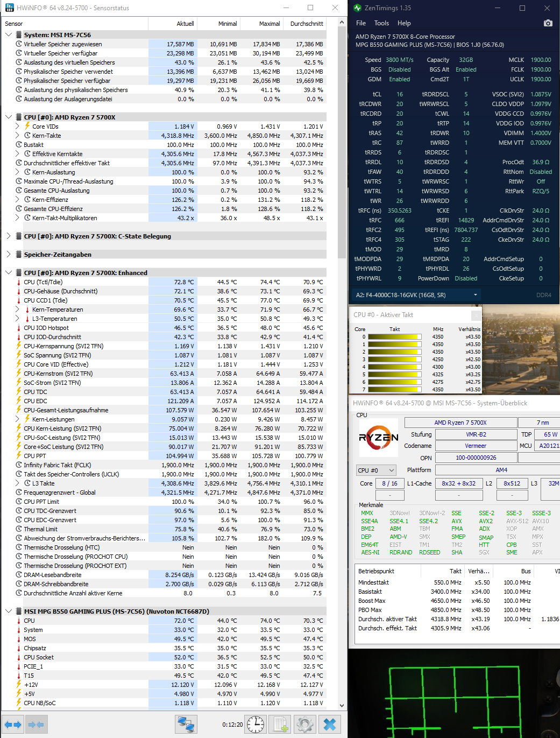Click the clock timer icon in HWiNFO toolbar
560x738 pixels.
pos(255,724)
